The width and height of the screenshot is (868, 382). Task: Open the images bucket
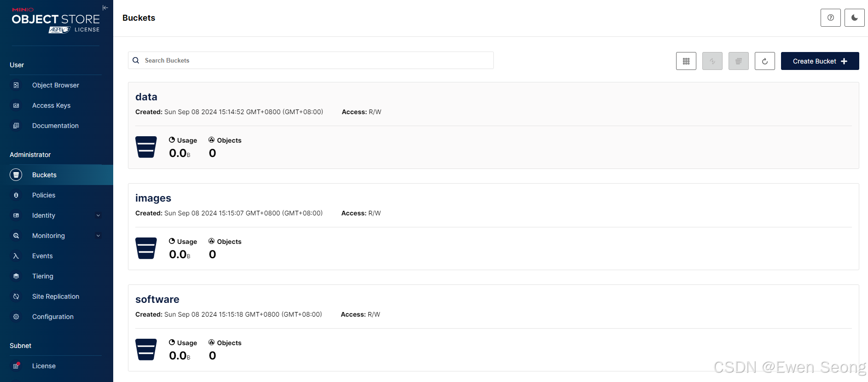(x=153, y=198)
